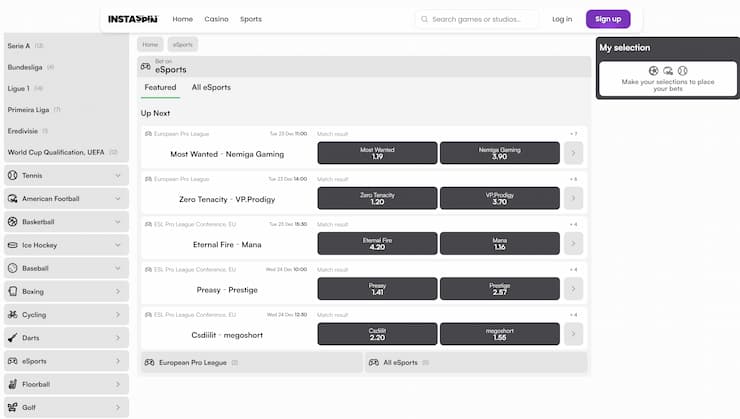Open more markets for Preasy - Prestige
This screenshot has height=419, width=740.
coord(573,289)
